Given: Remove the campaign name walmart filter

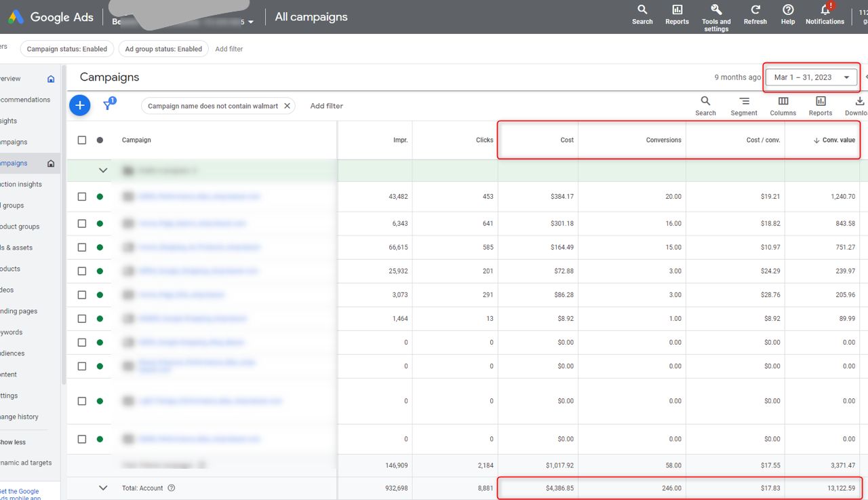Looking at the screenshot, I should click(287, 106).
